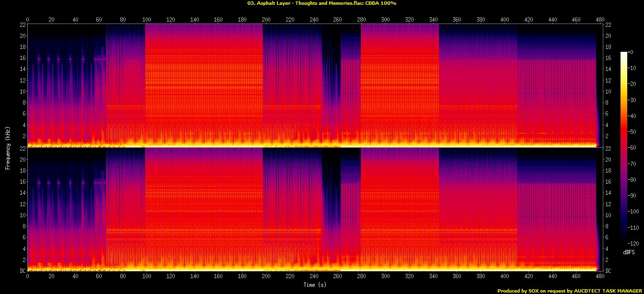Click the 16 kHz tick on the upper-left frequency axis
Image resolution: width=644 pixels, height=294 pixels.
tap(23, 58)
